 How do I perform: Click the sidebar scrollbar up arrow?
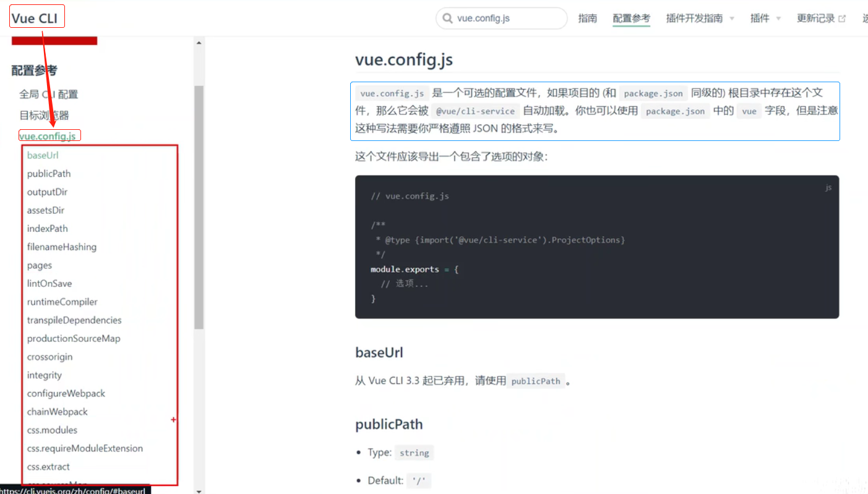[199, 43]
